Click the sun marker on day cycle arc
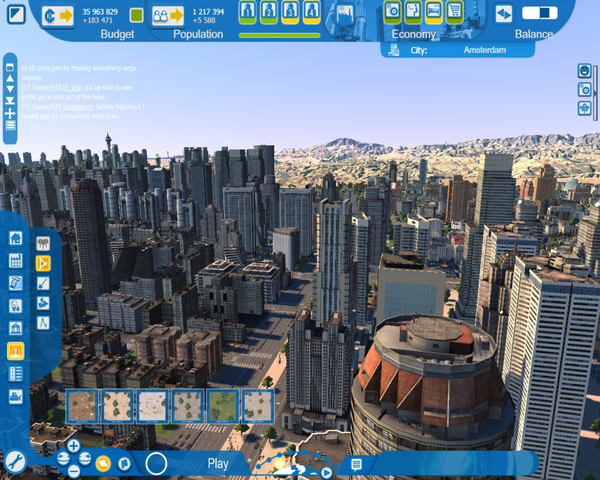The image size is (600, 480). click(x=279, y=464)
